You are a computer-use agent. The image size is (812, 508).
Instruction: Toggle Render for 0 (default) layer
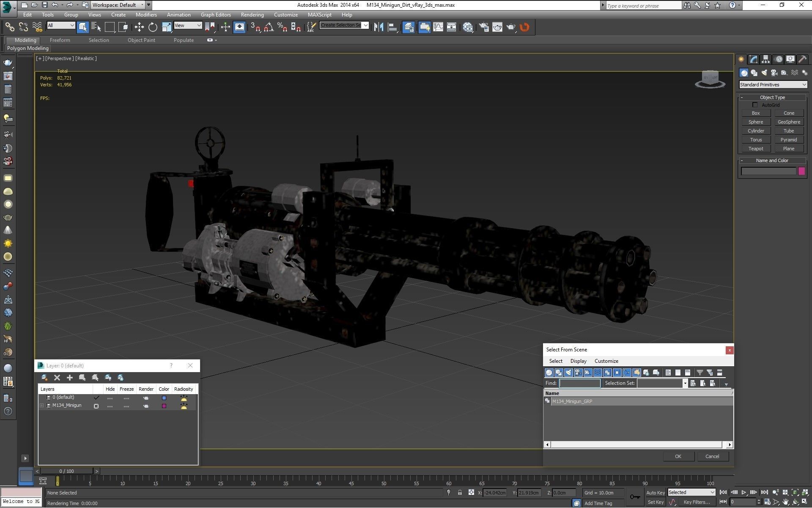tap(146, 398)
